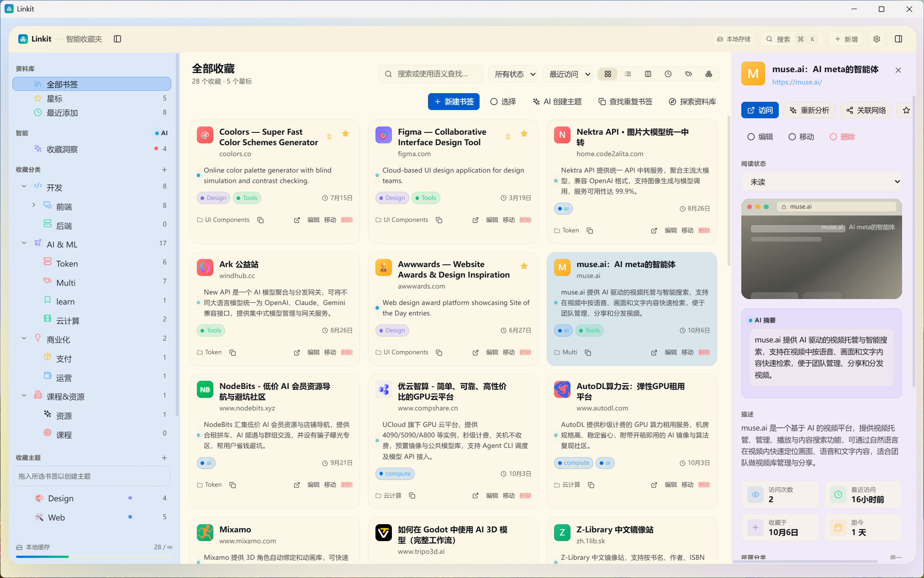Click the local cache usage bar

click(94, 557)
